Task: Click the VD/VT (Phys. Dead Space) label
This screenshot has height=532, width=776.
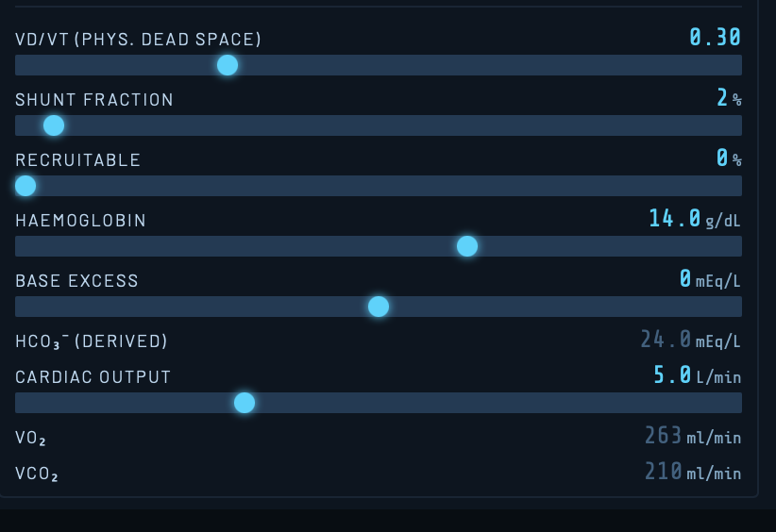Action: pos(139,40)
